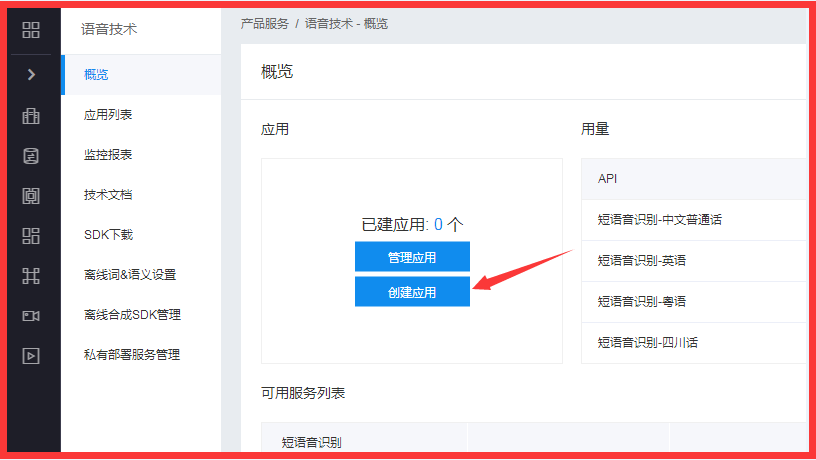Click 产品服务 in the breadcrumb
Viewport: 816px width, 460px height.
click(x=264, y=23)
